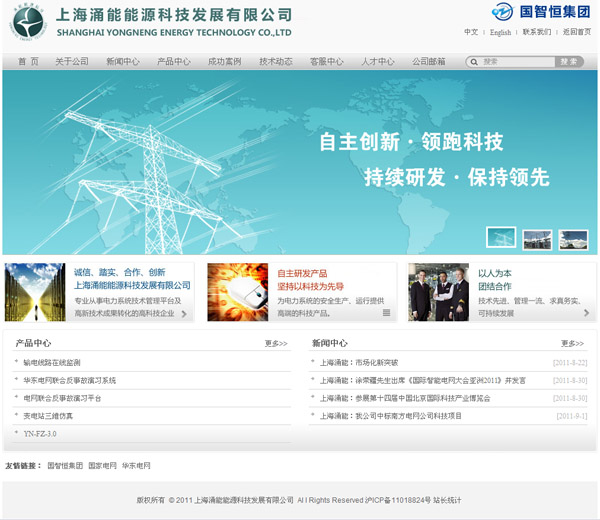
Task: Select second banner thumbnail of substation
Action: click(537, 240)
